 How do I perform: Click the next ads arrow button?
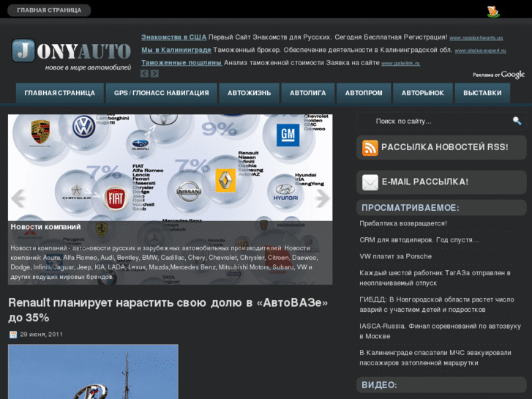coord(154,73)
